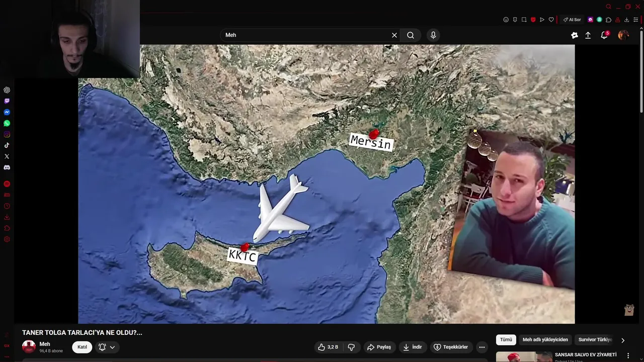The height and width of the screenshot is (362, 644).
Task: Click the AI Sor button
Action: tap(572, 20)
